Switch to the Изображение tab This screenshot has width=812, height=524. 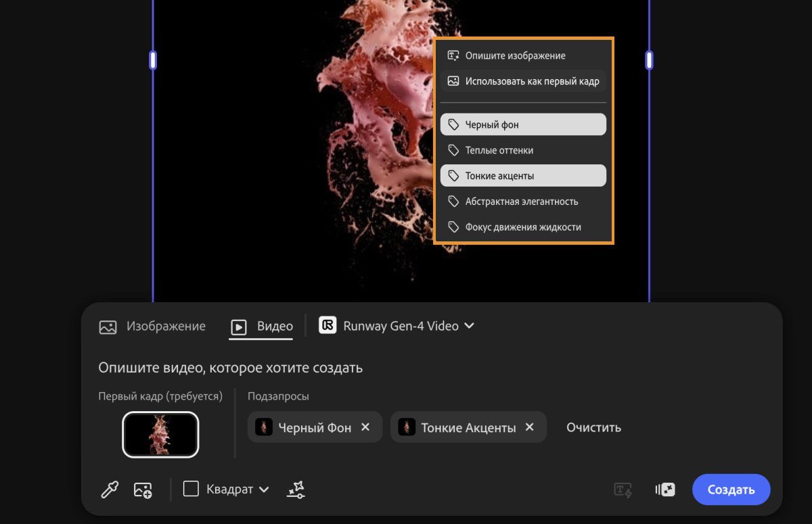point(152,327)
